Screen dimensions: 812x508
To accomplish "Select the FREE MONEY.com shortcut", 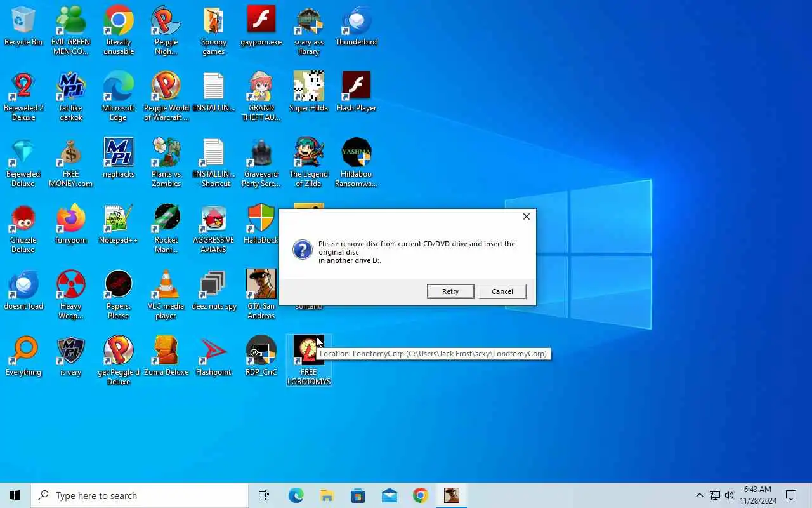I will [71, 163].
